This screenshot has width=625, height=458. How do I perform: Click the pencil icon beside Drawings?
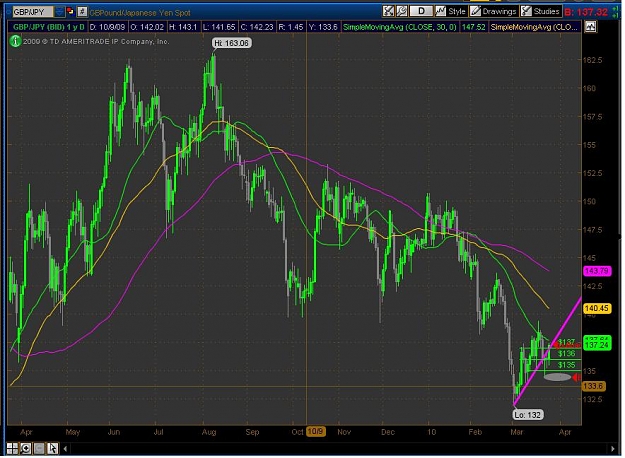point(475,11)
